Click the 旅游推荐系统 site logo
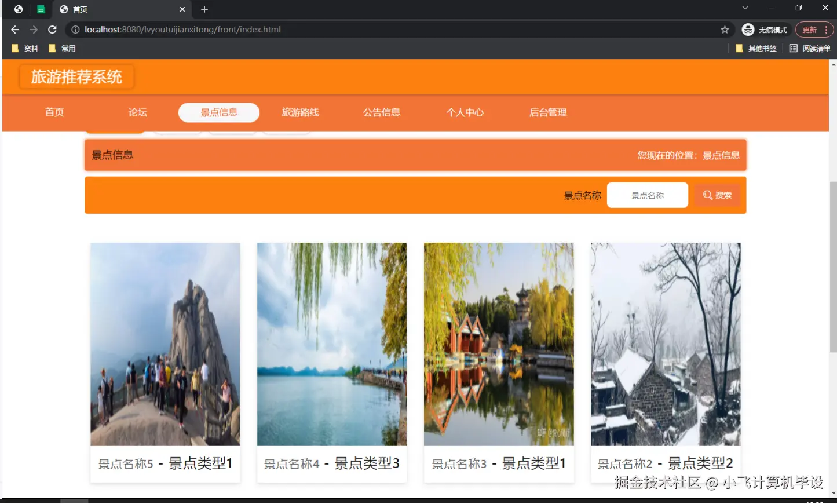This screenshot has width=837, height=504. (76, 76)
